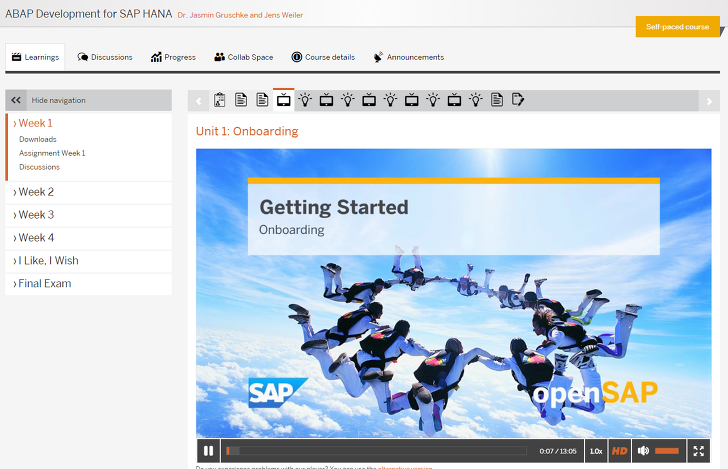Screen dimensions: 728x469
Task: Open the first lightbulb self-test item
Action: pyautogui.click(x=305, y=100)
